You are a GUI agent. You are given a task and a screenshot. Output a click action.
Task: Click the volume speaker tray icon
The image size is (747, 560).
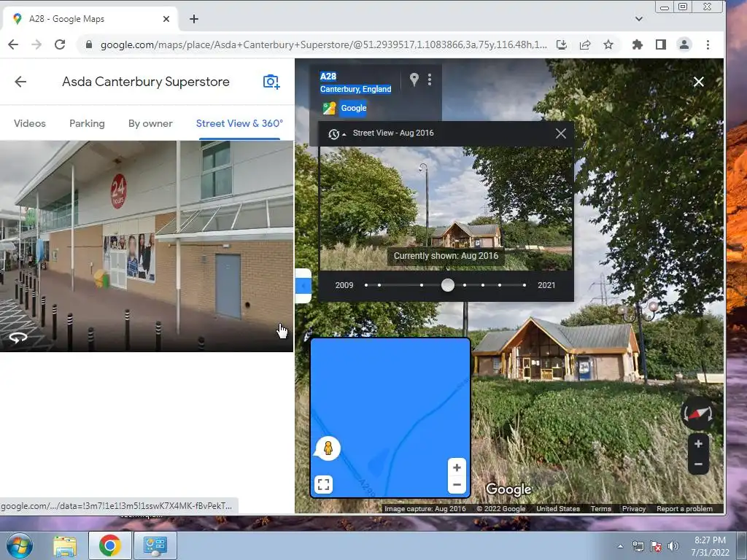pyautogui.click(x=673, y=546)
